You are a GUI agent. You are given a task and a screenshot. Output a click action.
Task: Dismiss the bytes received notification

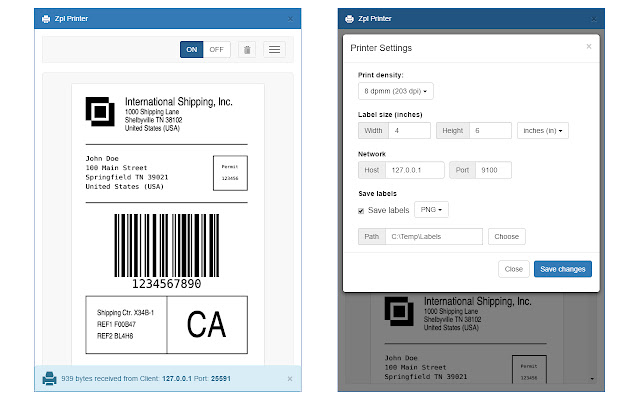(x=290, y=379)
